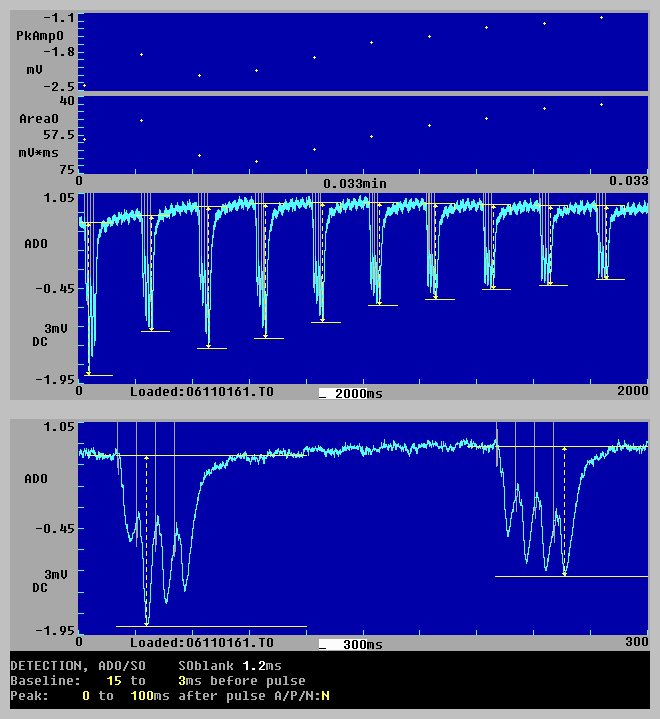Click the Loaded:06110161.T0 label under the zoomed trace
This screenshot has height=719, width=660.
[201, 644]
